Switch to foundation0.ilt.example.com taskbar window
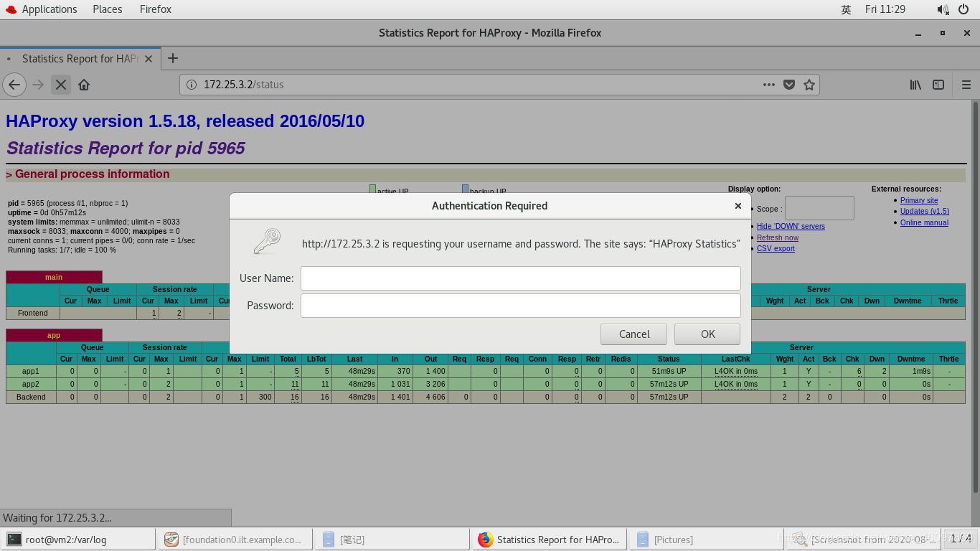The width and height of the screenshot is (980, 551). coord(236,540)
